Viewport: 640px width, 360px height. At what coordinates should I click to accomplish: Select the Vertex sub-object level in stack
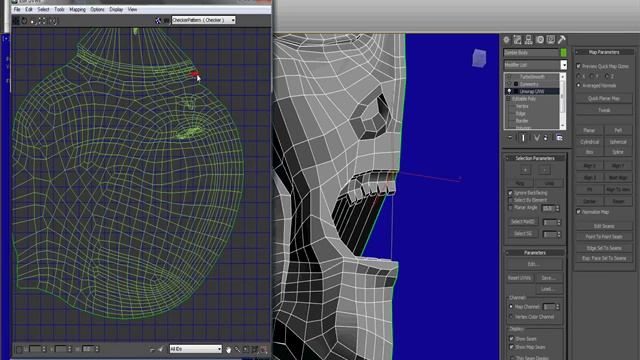pyautogui.click(x=522, y=106)
